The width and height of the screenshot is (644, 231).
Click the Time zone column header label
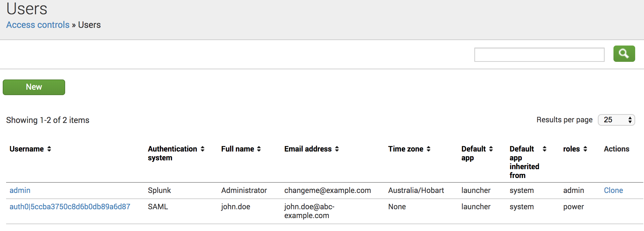[x=405, y=149]
